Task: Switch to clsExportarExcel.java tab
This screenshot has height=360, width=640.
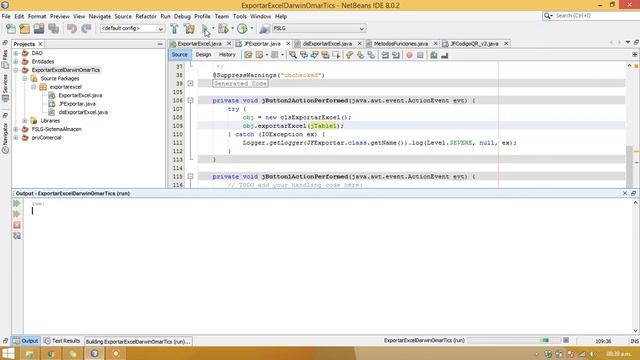Action: [x=327, y=44]
